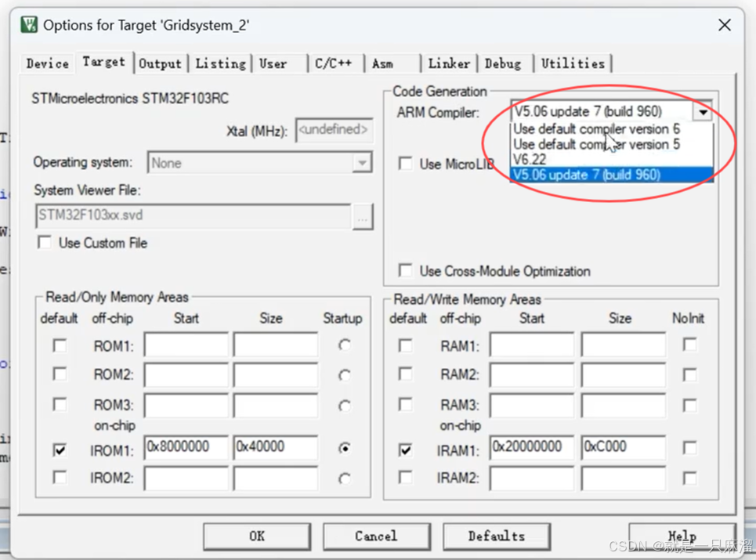The height and width of the screenshot is (560, 756).
Task: Tick the IROM2 default checkbox
Action: (x=60, y=477)
